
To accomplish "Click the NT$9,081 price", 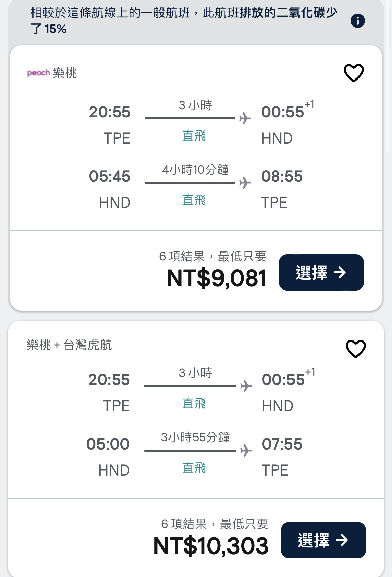I will click(x=217, y=278).
